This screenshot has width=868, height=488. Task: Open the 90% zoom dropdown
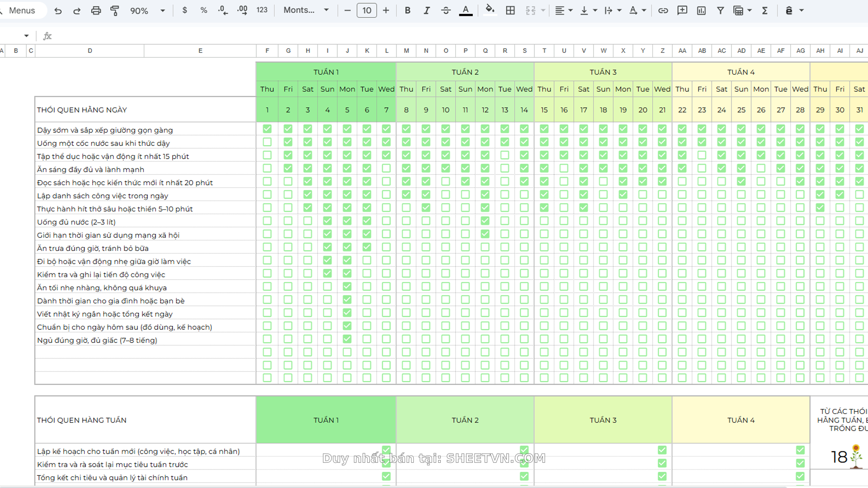(x=147, y=10)
